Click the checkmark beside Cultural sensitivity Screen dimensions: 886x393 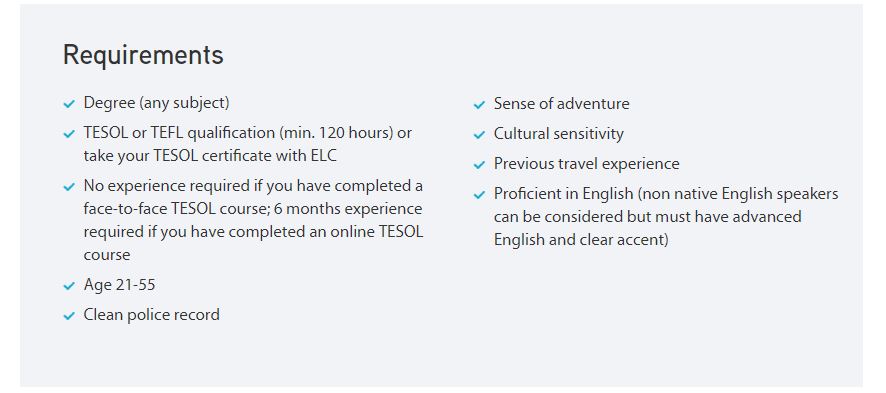click(479, 135)
